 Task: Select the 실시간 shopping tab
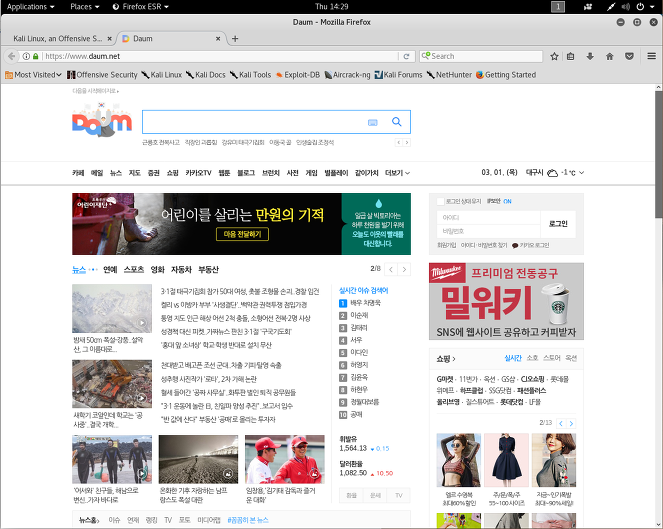tap(513, 358)
